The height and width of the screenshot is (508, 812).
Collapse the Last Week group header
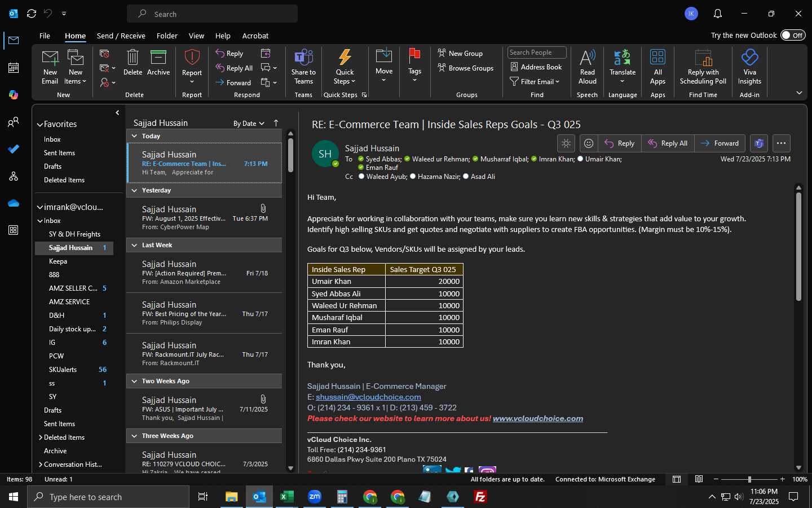(134, 245)
